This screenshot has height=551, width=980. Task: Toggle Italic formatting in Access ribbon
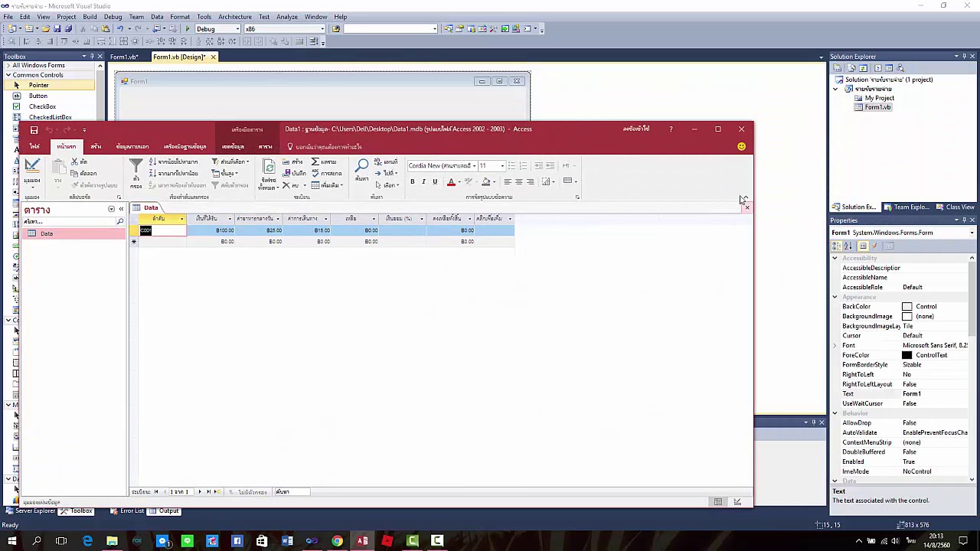point(423,181)
